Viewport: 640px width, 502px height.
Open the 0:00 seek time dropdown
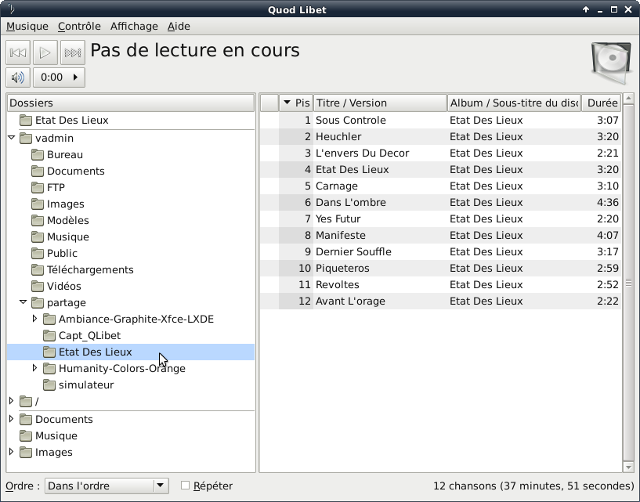point(59,77)
